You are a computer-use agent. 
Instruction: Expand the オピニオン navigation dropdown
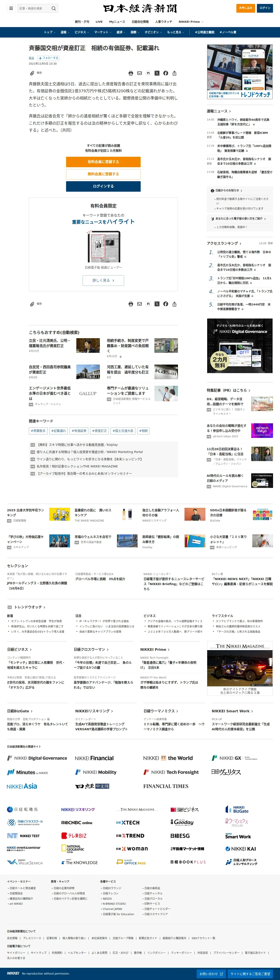pos(153,32)
